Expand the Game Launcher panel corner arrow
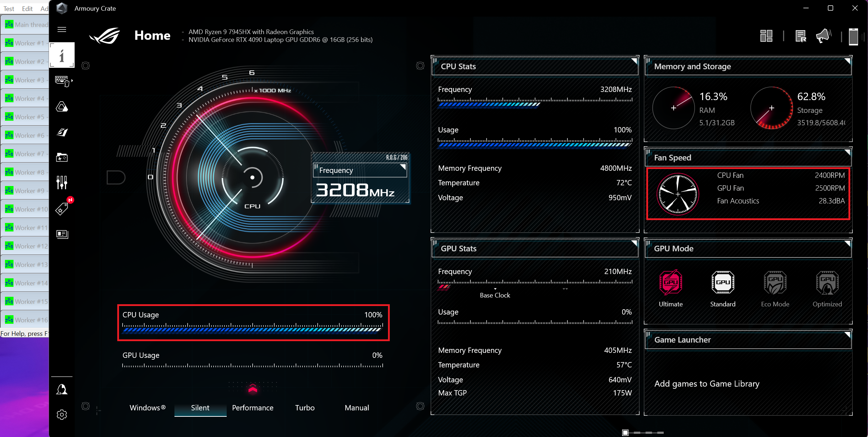868x437 pixels. [x=847, y=334]
